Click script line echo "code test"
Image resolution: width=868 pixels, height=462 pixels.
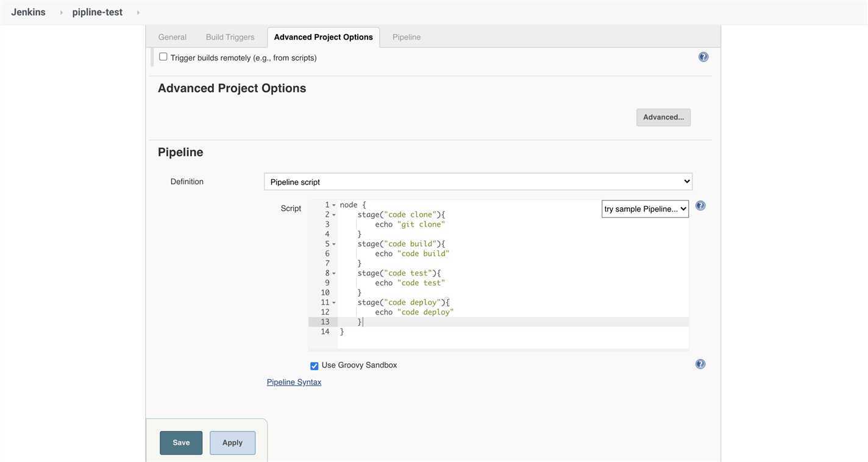point(410,283)
